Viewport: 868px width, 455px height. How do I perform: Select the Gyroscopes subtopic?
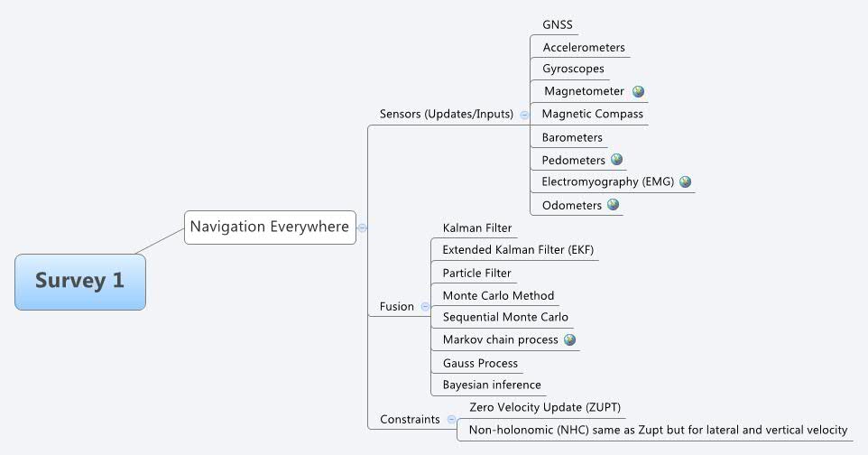pos(573,69)
